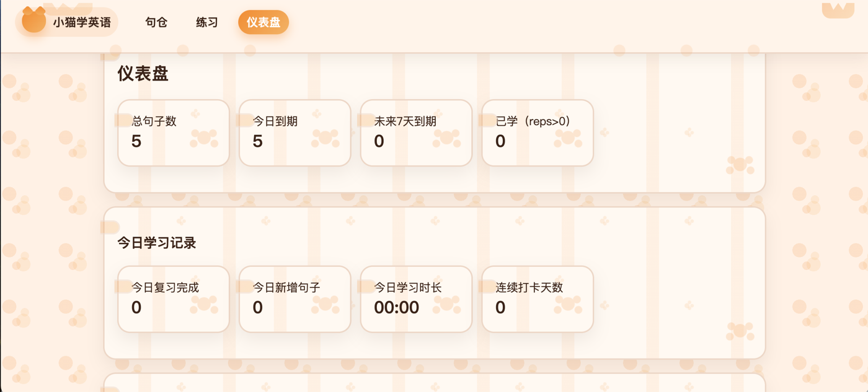
Task: Select the active 仪表盘 tab
Action: [263, 22]
